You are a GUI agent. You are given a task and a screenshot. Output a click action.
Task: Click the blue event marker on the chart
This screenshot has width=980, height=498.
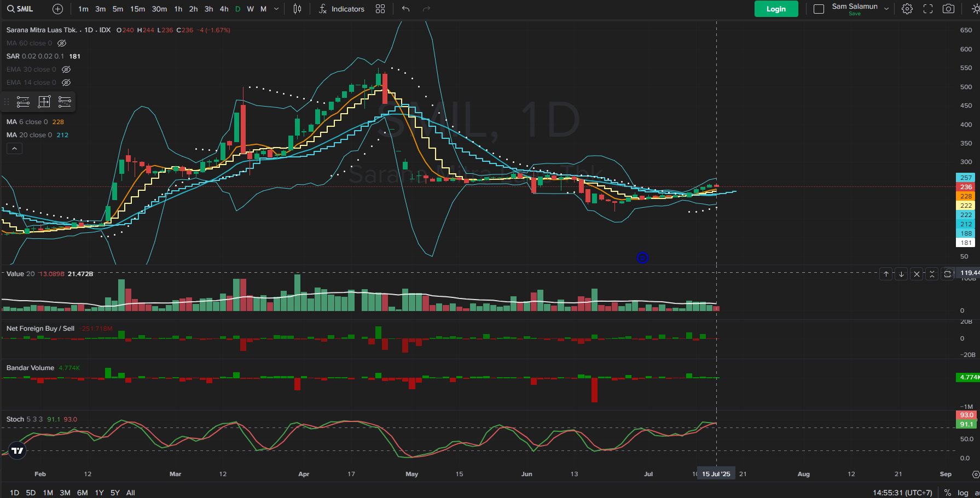pos(642,257)
